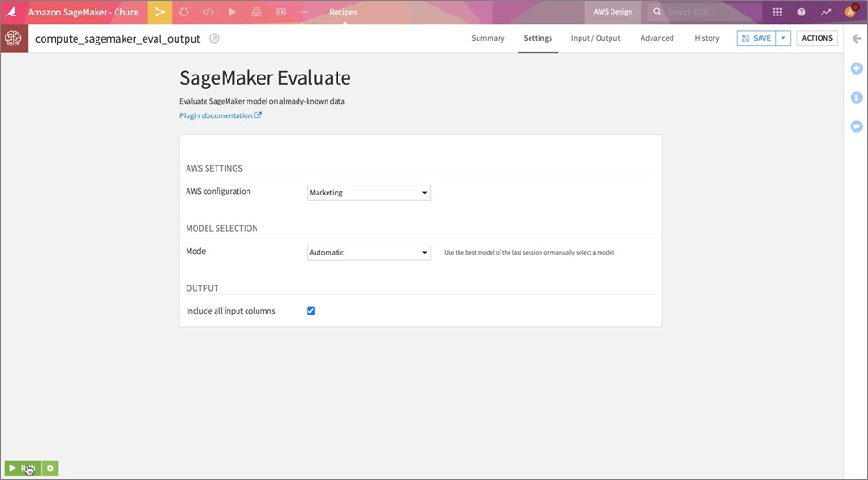This screenshot has height=480, width=868.
Task: Click the tag icon next to recipe name
Action: point(215,38)
